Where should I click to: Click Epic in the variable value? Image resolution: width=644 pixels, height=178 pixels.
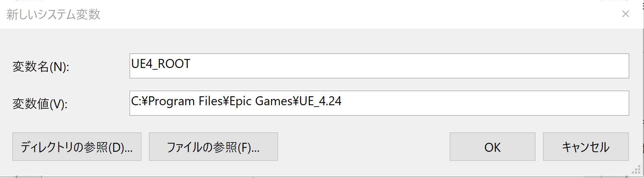point(240,101)
